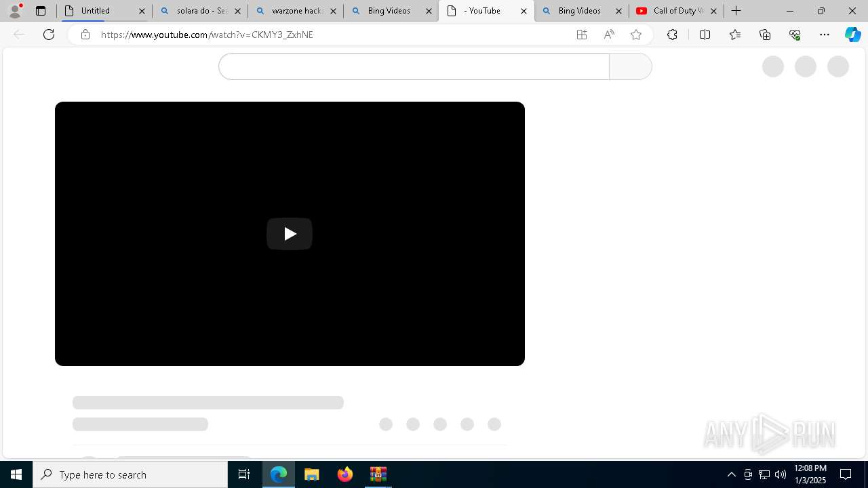Open Edge Settings and more menu

click(825, 35)
